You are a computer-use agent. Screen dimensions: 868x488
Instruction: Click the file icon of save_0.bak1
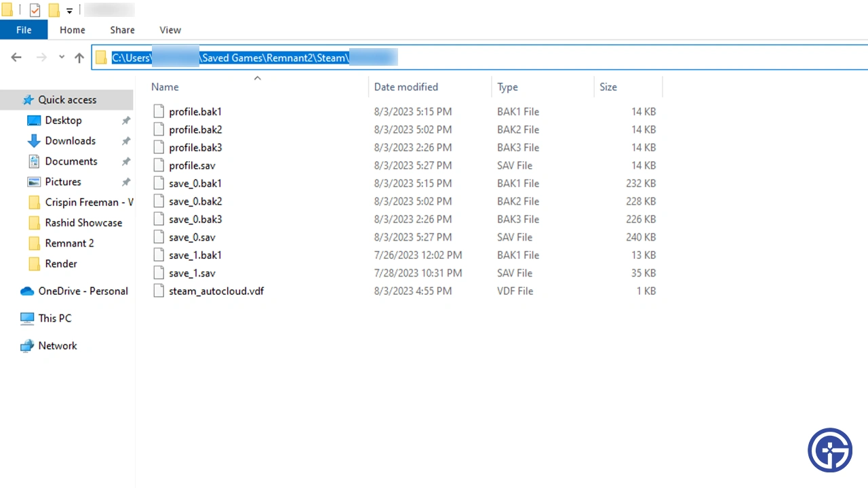159,183
